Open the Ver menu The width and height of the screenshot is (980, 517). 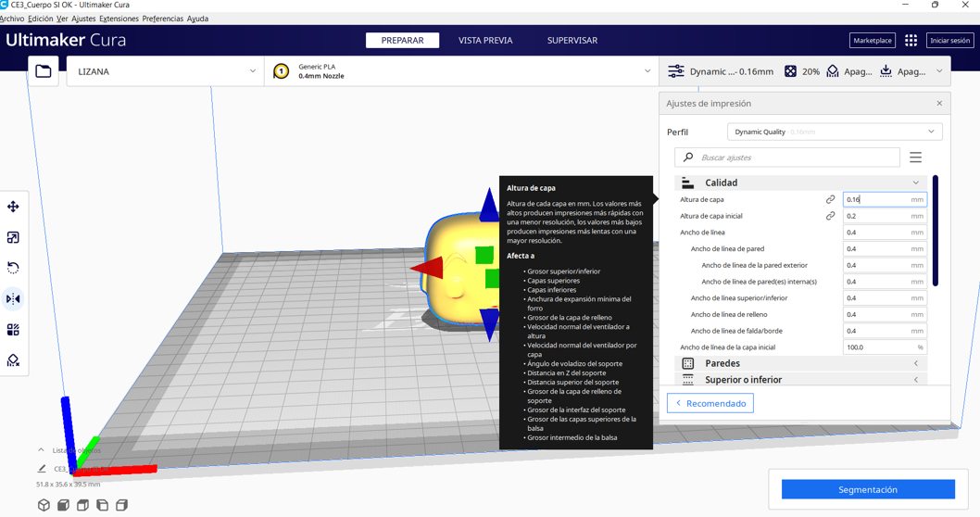tap(62, 19)
